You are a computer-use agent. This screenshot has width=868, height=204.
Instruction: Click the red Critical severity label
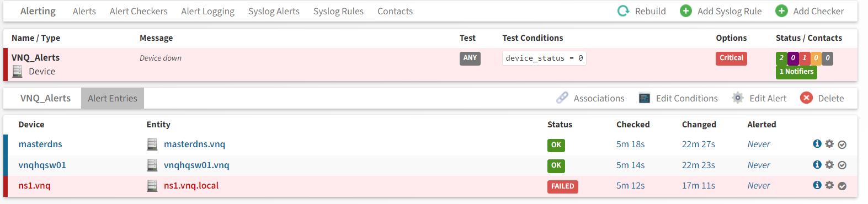click(731, 58)
